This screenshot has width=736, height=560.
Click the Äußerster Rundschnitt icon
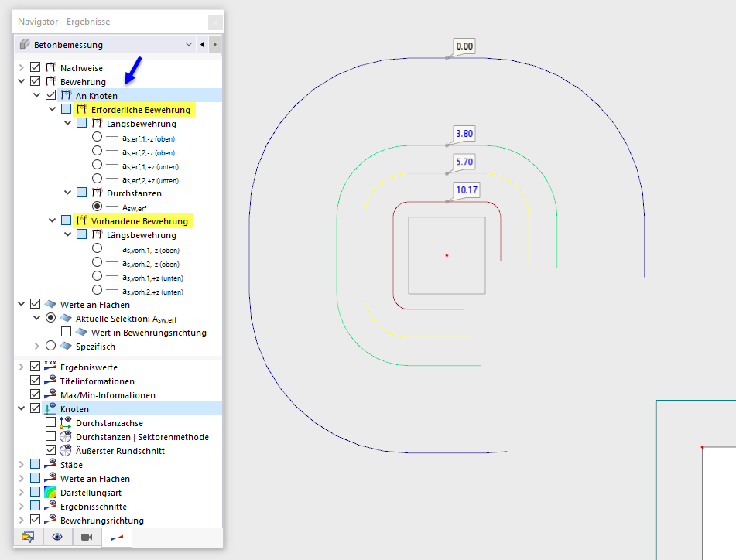tap(66, 450)
